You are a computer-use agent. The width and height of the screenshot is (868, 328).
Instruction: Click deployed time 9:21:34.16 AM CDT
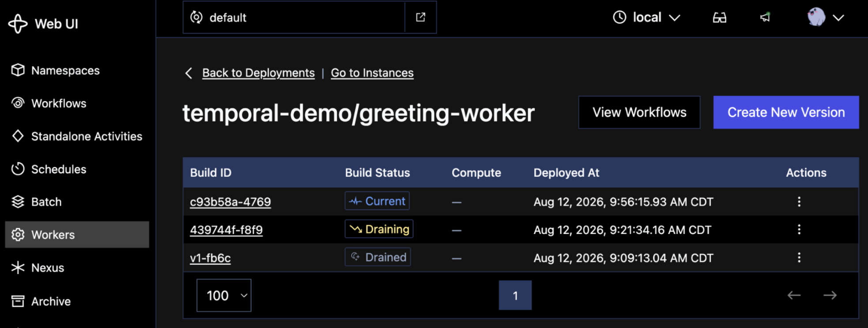(x=623, y=230)
